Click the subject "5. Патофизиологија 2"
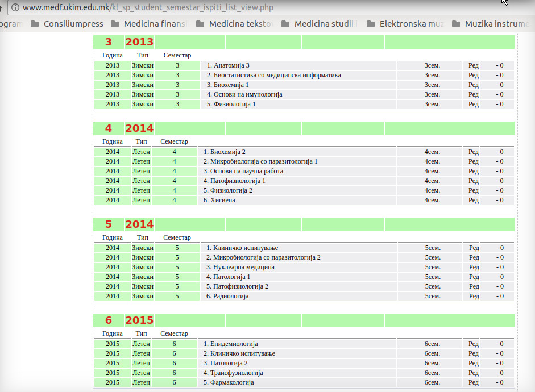This screenshot has height=392, width=535. 237,286
